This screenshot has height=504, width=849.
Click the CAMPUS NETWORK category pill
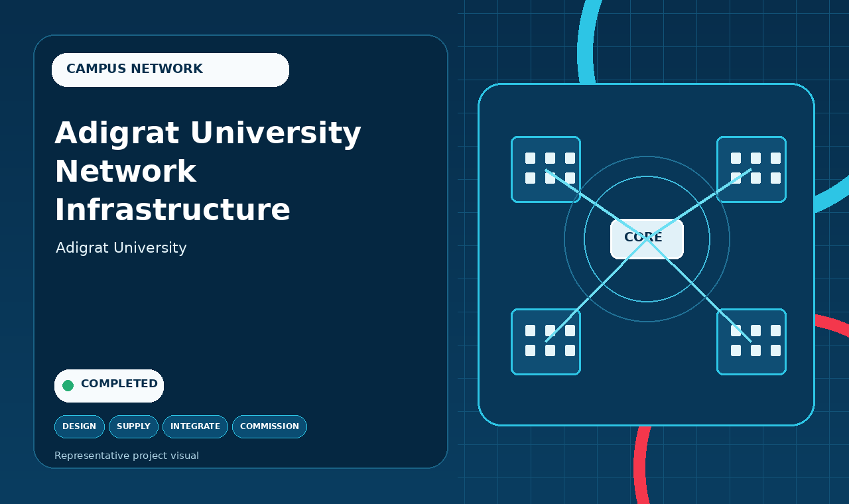tap(170, 70)
